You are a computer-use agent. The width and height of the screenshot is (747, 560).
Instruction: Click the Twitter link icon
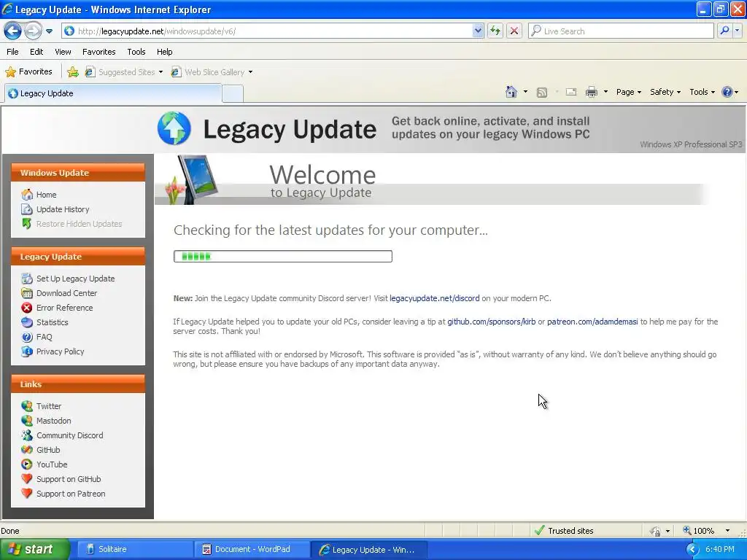point(27,406)
